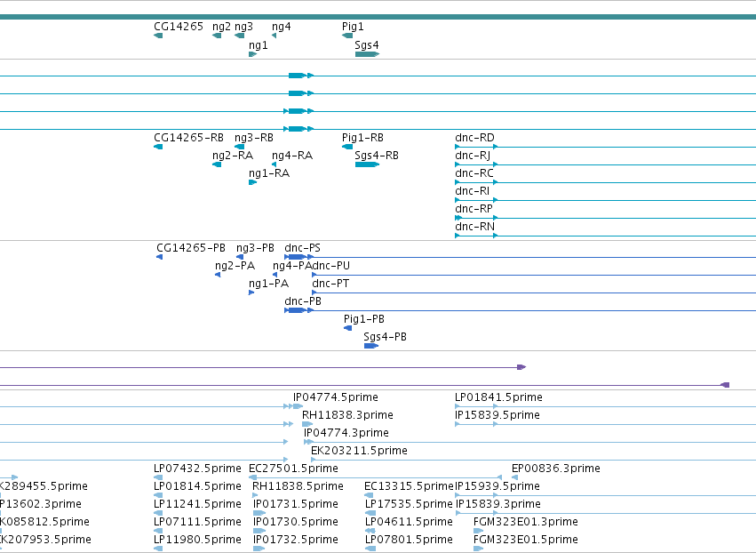The image size is (756, 553).
Task: Click the Sgs4-PB arrow glyph
Action: [x=371, y=347]
